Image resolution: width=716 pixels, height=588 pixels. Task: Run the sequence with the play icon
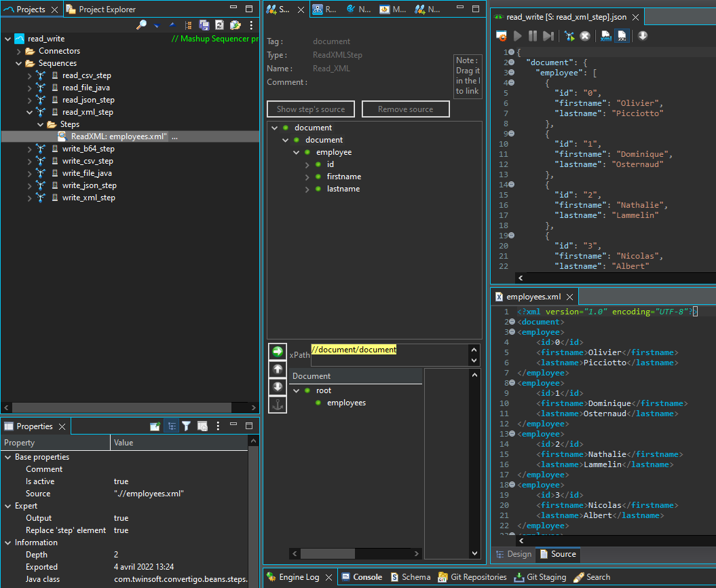[518, 35]
